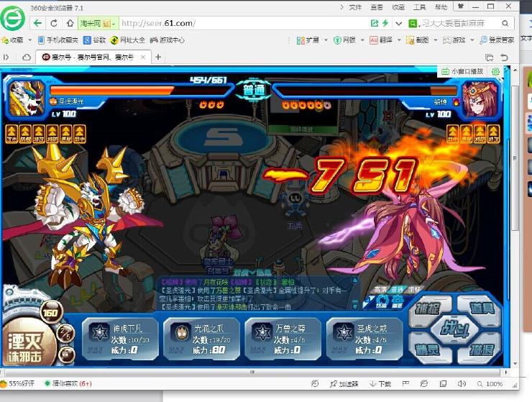The image size is (532, 402).
Task: Open the 帮助 menu
Action: point(441,7)
